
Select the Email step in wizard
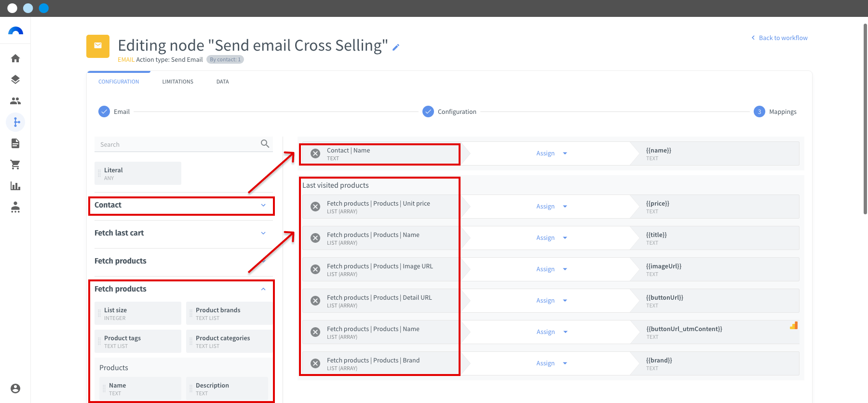[x=114, y=111]
